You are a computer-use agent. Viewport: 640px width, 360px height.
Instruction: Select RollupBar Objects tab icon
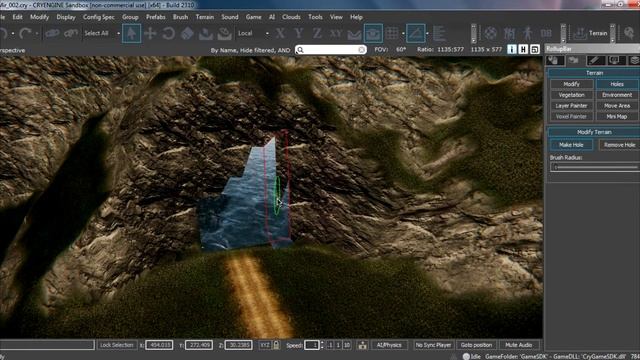(555, 60)
